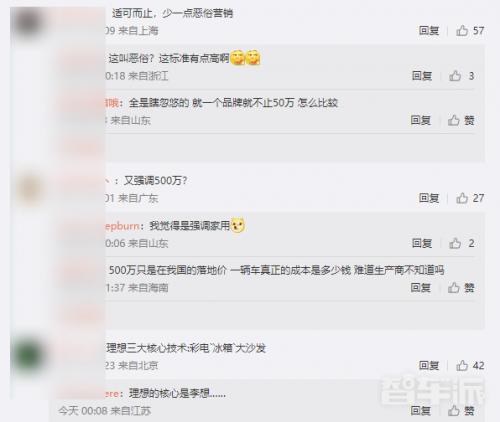Viewport: 500px width, 422px height.
Task: Reply to the 500万只是落地价 comment
Action: click(421, 288)
